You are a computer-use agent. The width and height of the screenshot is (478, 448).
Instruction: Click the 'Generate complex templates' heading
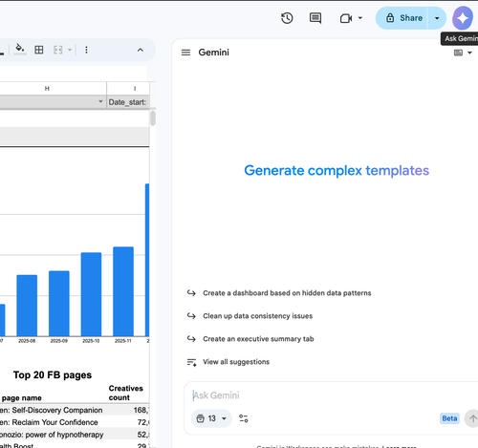(x=337, y=171)
